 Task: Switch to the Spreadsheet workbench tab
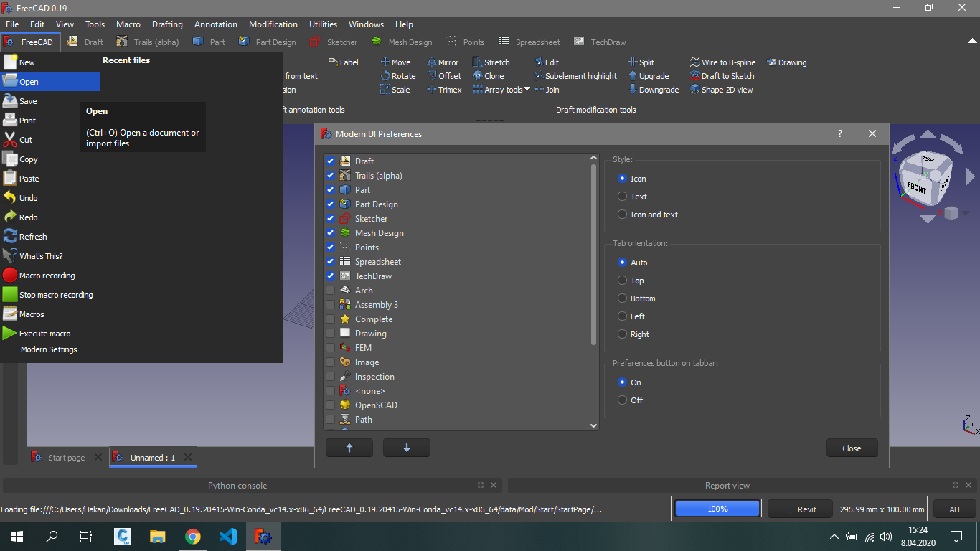tap(529, 42)
